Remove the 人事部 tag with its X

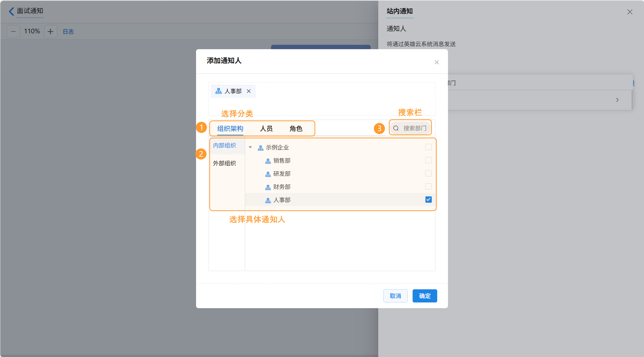249,91
